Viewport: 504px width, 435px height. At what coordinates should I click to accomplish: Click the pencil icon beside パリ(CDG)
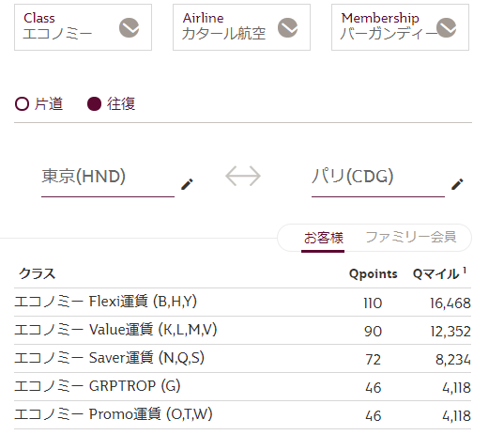[x=457, y=184]
